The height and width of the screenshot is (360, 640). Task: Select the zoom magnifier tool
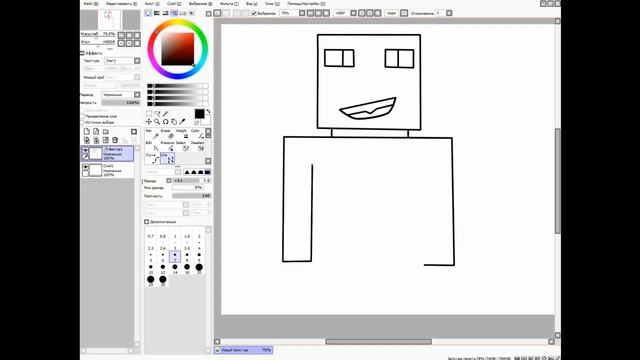(x=157, y=122)
